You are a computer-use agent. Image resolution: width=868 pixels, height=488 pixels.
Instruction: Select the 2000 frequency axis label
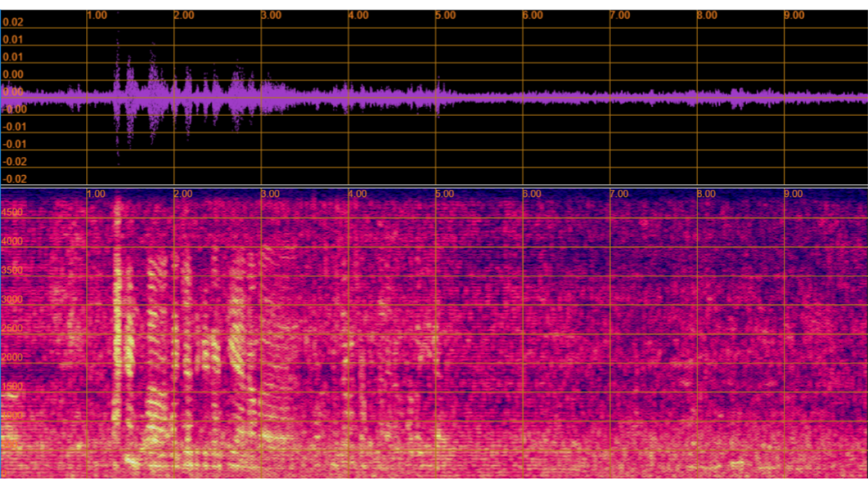pyautogui.click(x=13, y=358)
